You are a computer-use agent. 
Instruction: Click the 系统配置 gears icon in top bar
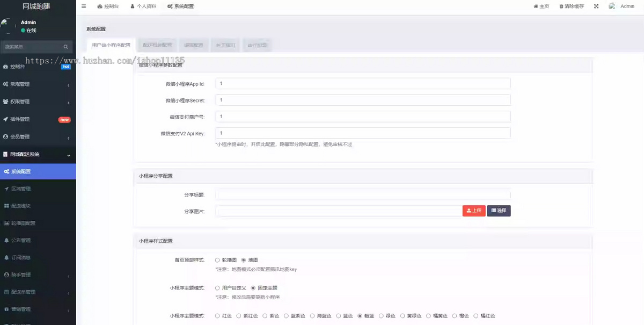pos(170,6)
